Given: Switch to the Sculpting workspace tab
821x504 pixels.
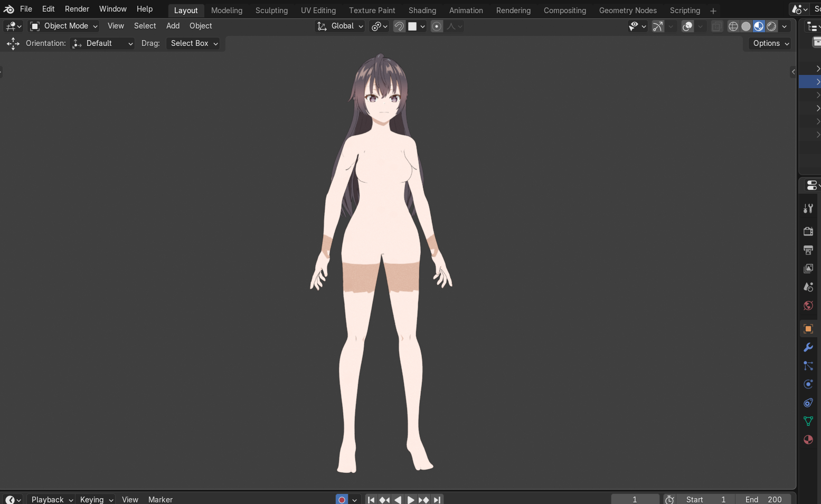Looking at the screenshot, I should coord(271,11).
